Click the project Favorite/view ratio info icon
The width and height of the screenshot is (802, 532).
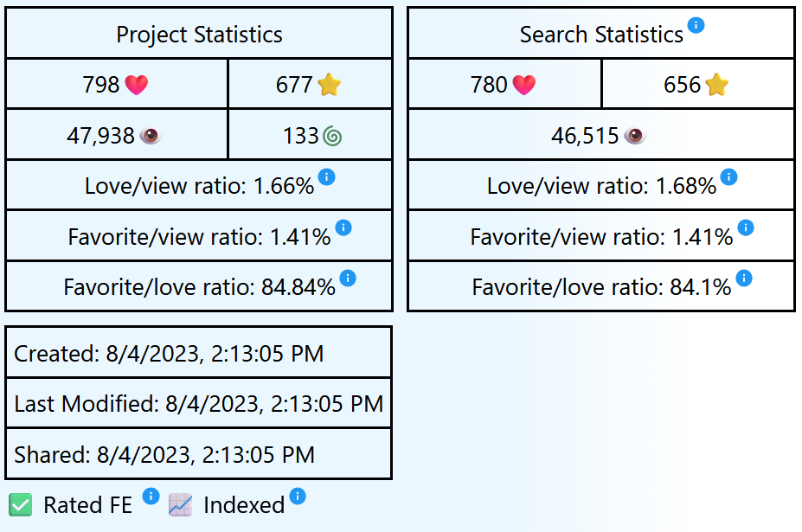point(343,228)
